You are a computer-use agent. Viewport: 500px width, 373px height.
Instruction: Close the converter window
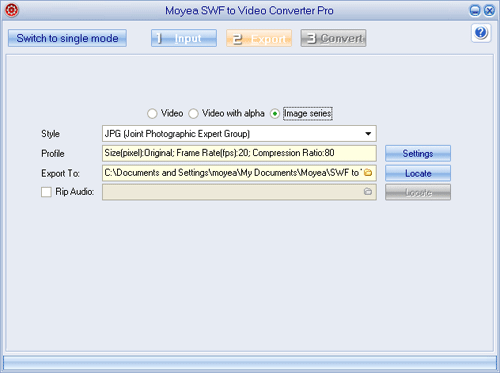coord(489,11)
